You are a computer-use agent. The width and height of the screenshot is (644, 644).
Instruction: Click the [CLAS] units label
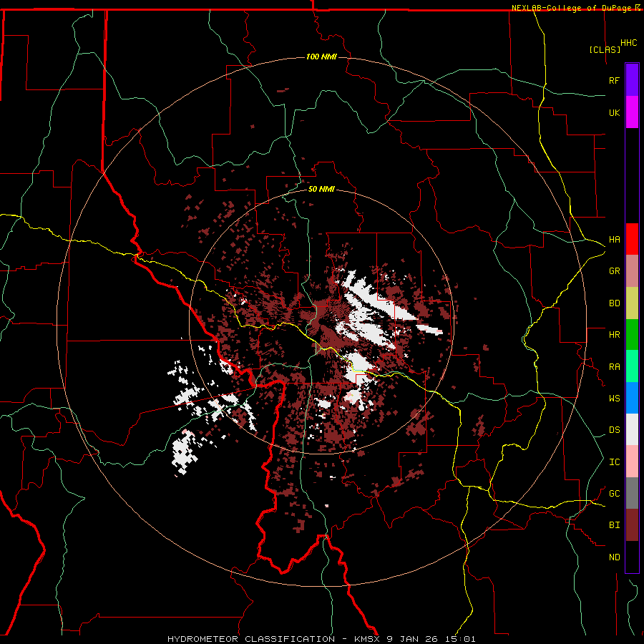pos(605,49)
